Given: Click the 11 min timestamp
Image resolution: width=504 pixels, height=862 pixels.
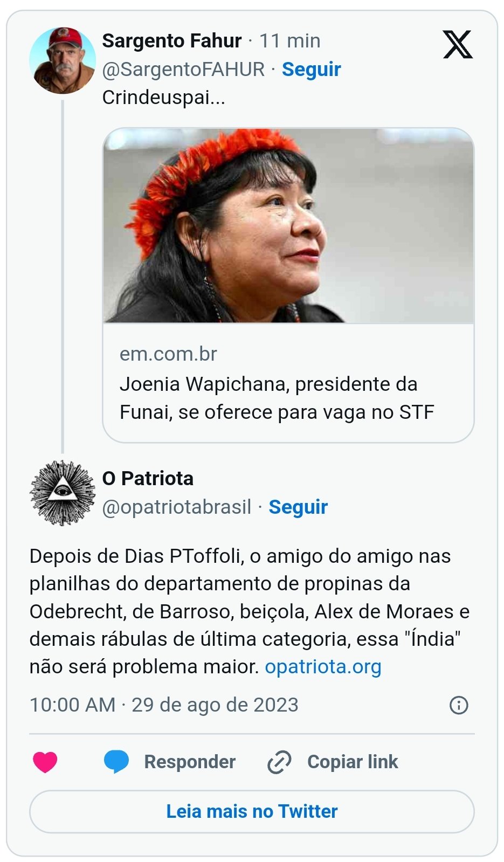Looking at the screenshot, I should point(290,41).
